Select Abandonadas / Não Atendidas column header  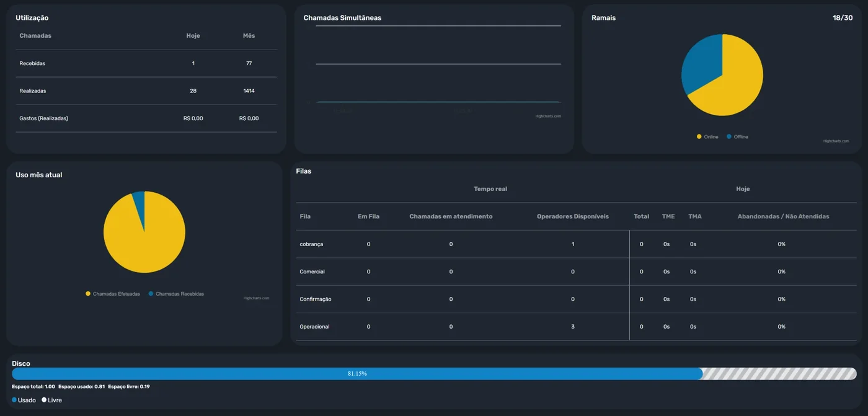[x=783, y=216]
